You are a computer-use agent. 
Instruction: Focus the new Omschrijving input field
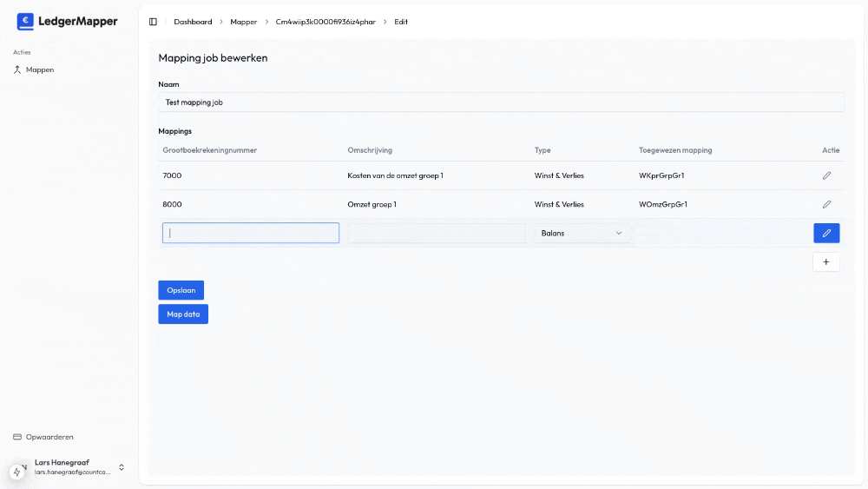(437, 233)
